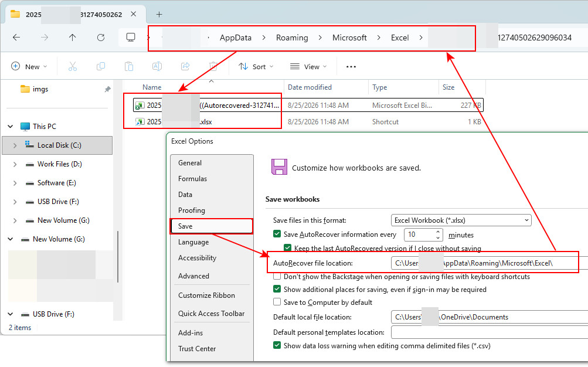Click the xlsx shortcut file icon
This screenshot has height=367, width=588.
140,122
